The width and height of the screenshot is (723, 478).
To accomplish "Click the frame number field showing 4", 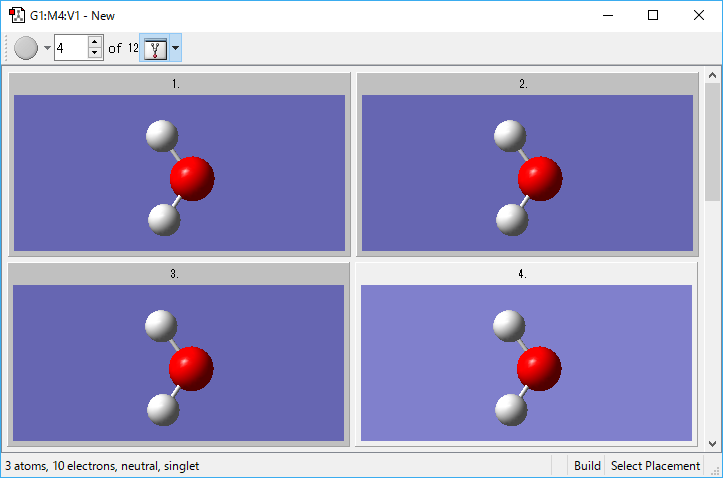I will click(71, 48).
